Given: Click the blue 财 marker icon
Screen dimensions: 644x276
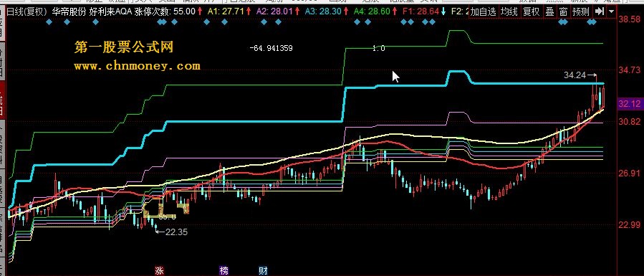Looking at the screenshot, I should click(264, 271).
